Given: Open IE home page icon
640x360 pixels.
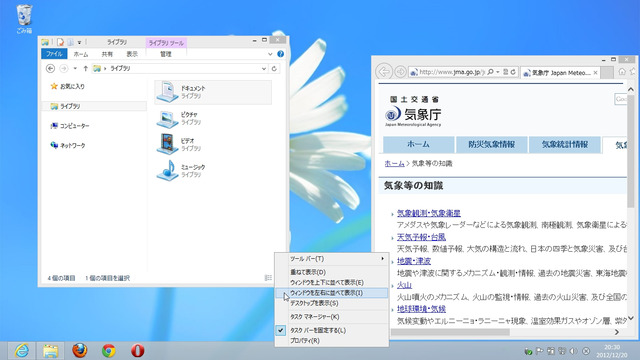Looking at the screenshot, I should [622, 72].
